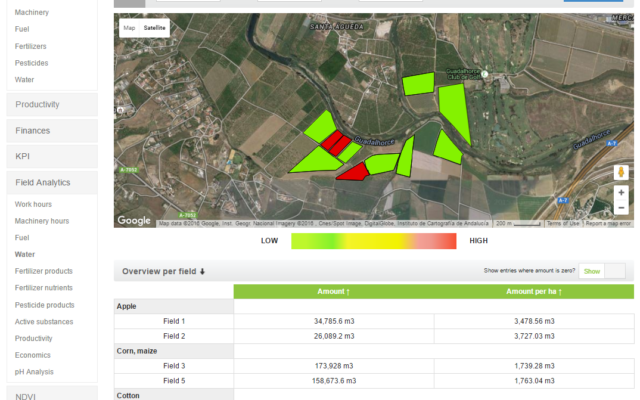Open Economics analytics
Image resolution: width=640 pixels, height=400 pixels.
click(33, 355)
